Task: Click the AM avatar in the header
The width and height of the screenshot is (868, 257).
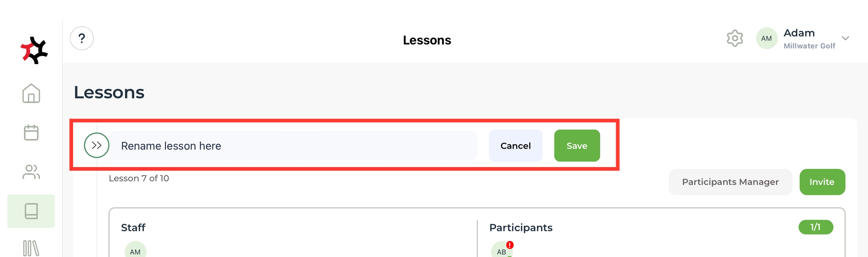Action: [x=766, y=38]
